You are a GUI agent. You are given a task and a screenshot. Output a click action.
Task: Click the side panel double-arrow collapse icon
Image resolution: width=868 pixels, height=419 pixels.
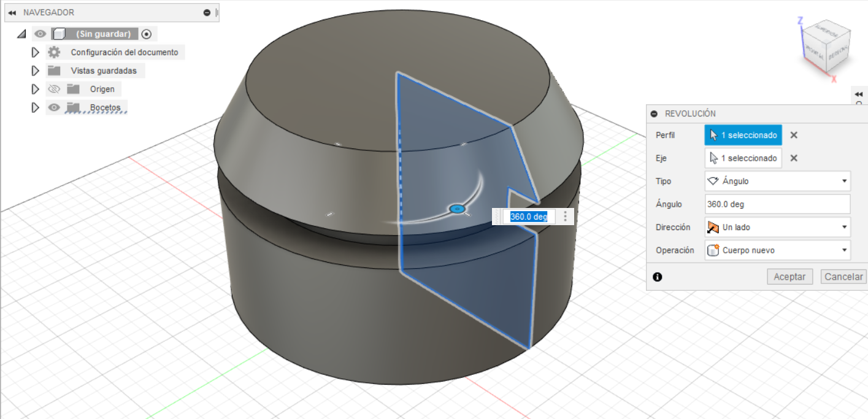coord(859,94)
